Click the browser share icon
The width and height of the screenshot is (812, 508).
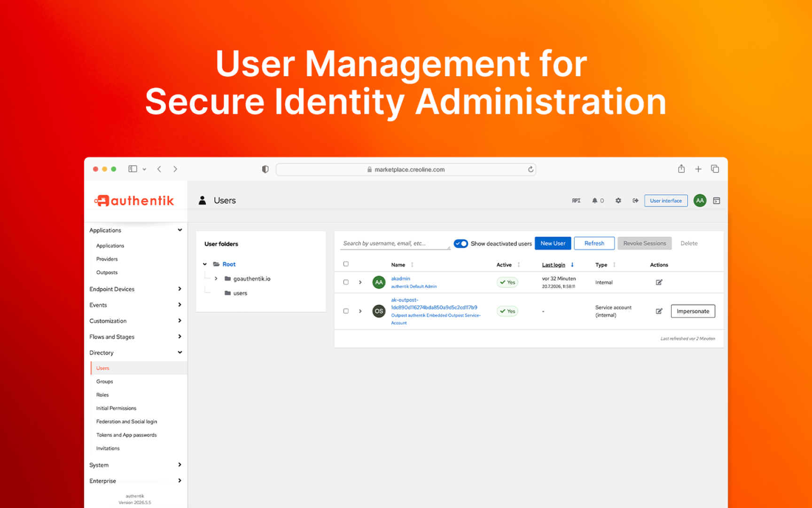click(x=681, y=168)
